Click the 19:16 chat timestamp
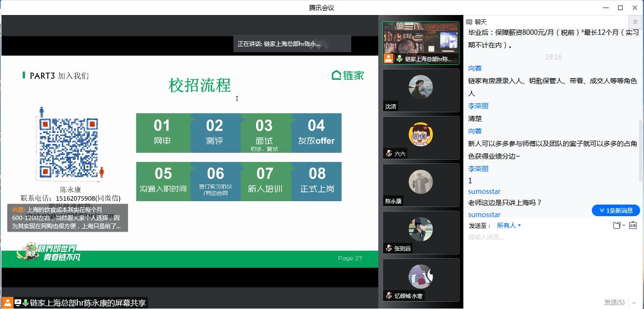The image size is (644, 309). [x=553, y=57]
